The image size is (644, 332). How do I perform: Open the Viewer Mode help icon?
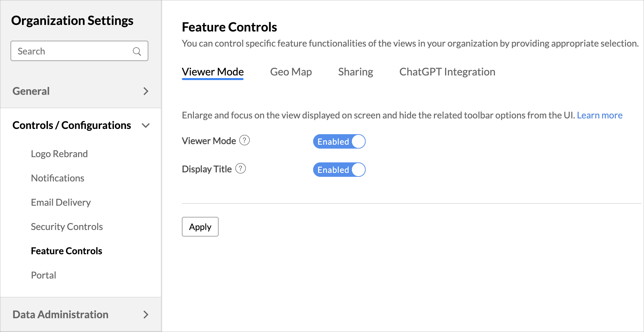pyautogui.click(x=245, y=140)
